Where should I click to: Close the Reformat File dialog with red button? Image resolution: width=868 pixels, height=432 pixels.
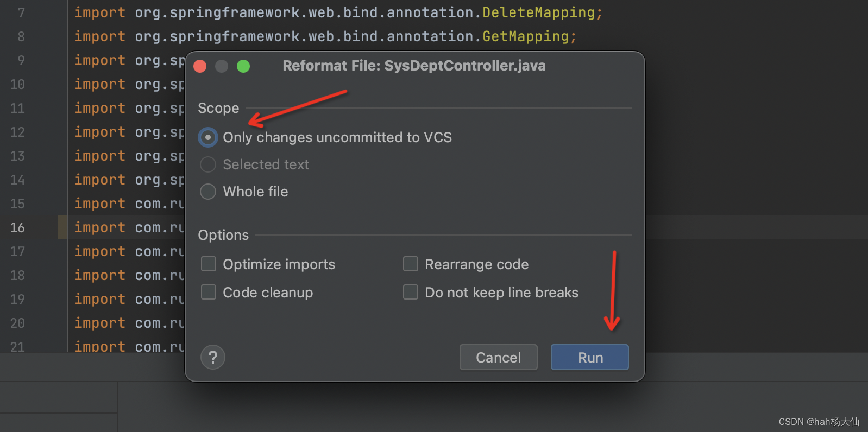pos(200,66)
